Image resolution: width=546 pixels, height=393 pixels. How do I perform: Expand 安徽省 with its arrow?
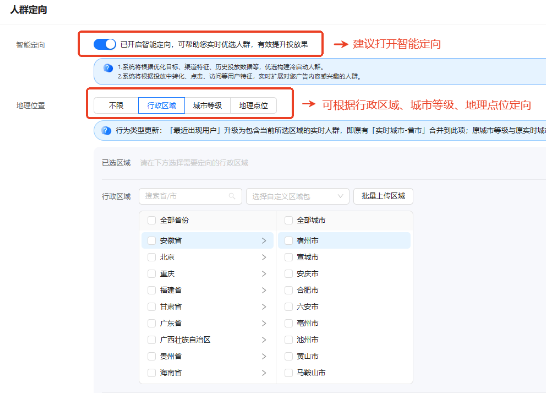point(264,241)
